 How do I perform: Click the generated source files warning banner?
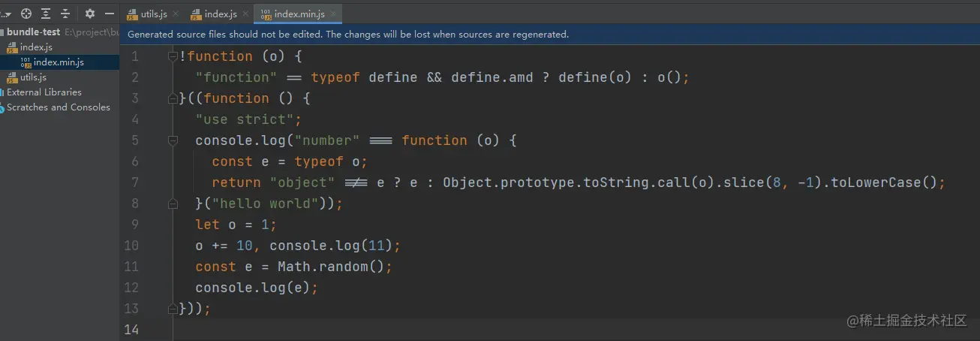[x=549, y=35]
